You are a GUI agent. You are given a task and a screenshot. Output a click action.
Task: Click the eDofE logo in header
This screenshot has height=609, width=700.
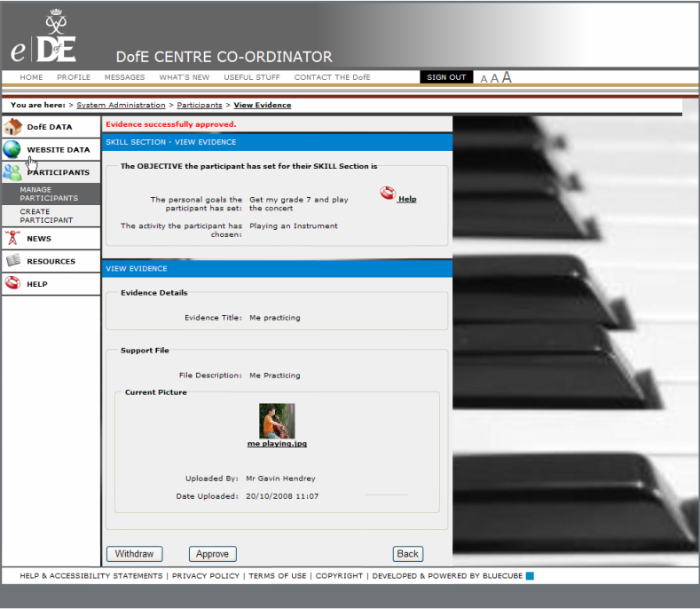pos(43,41)
